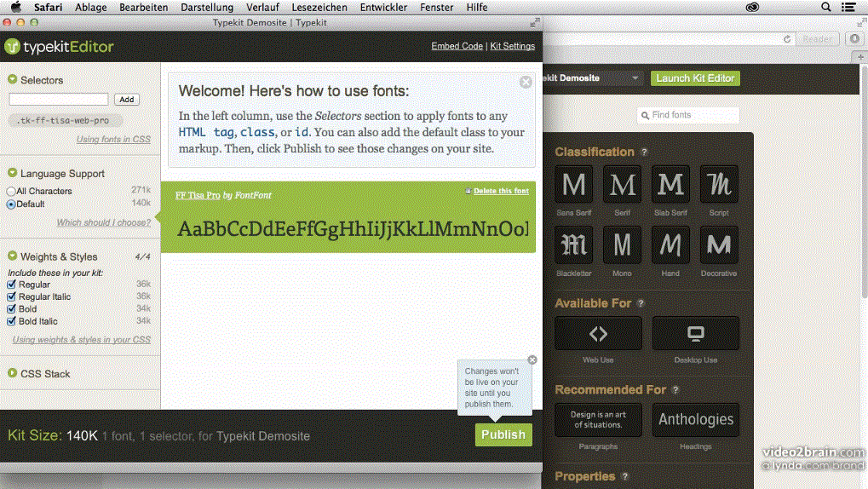Select Default language support option
Image resolution: width=868 pixels, height=489 pixels.
[11, 204]
